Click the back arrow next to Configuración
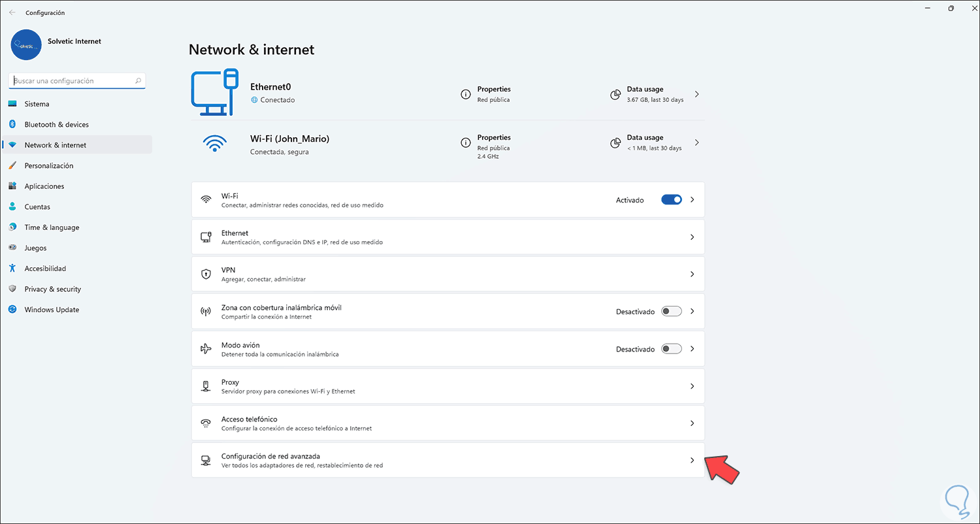Image resolution: width=980 pixels, height=524 pixels. click(x=12, y=12)
